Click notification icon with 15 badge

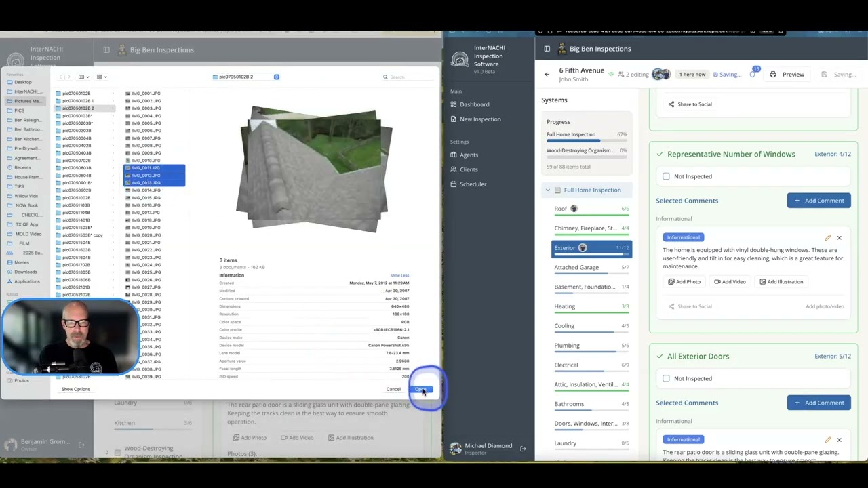click(x=753, y=73)
